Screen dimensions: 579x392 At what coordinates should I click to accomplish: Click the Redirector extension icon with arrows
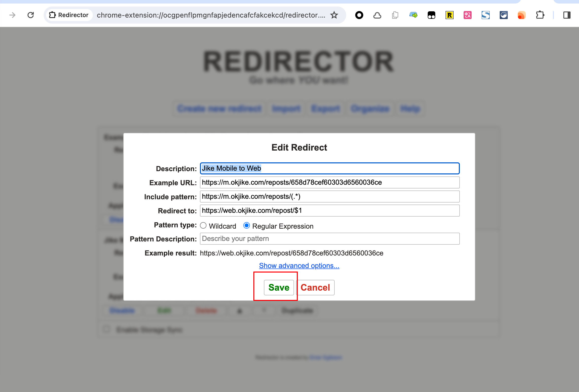pyautogui.click(x=413, y=15)
